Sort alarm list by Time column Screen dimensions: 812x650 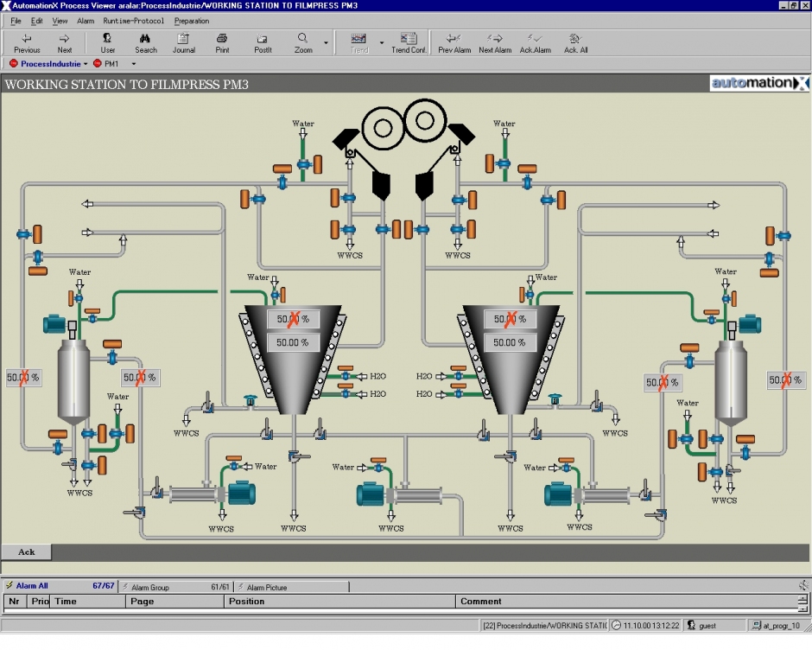88,602
